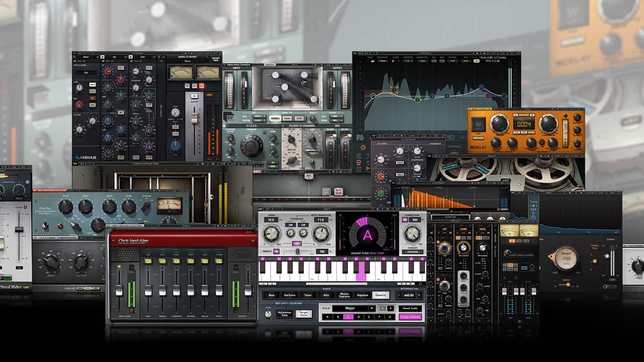Click the Bass fader in CLA Vocals

[148, 290]
